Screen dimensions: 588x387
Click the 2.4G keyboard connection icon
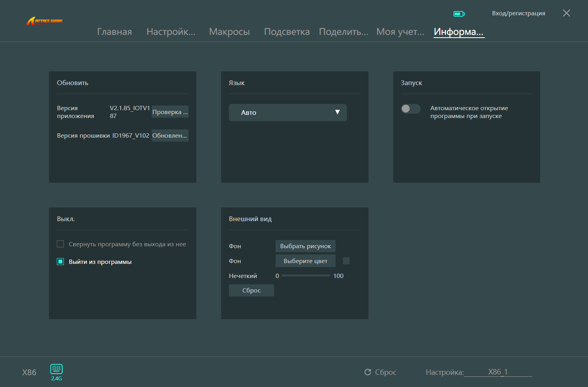[x=56, y=369]
